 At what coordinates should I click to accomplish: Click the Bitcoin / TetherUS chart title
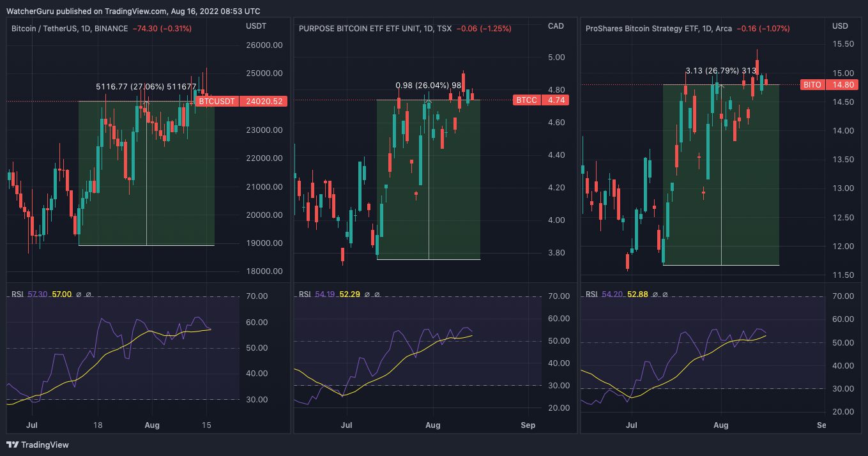click(x=69, y=28)
